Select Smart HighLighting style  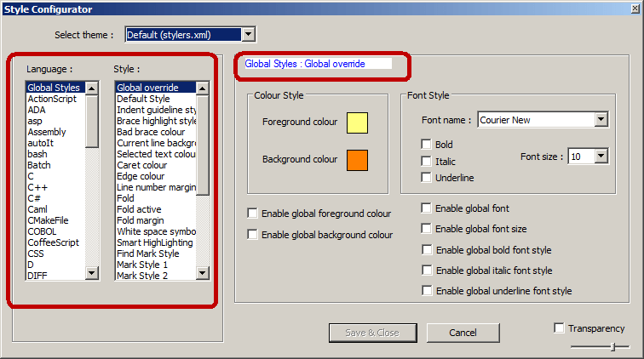(x=156, y=242)
